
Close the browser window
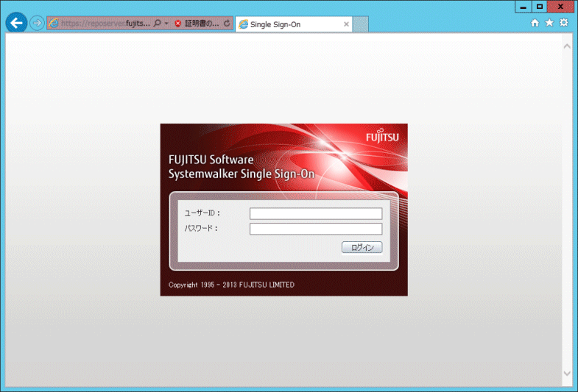click(560, 7)
